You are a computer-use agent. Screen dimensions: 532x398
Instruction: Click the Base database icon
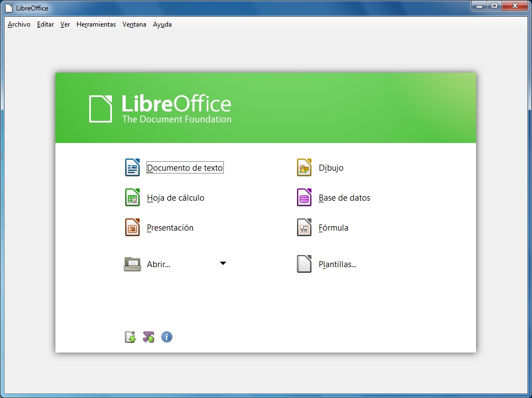click(x=304, y=197)
